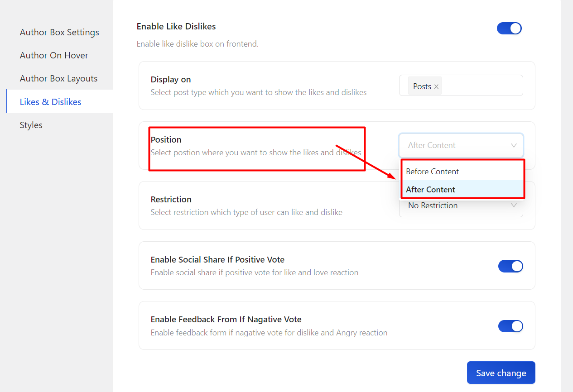Click the empty area of Display on field
Image resolution: width=573 pixels, height=392 pixels.
point(482,86)
